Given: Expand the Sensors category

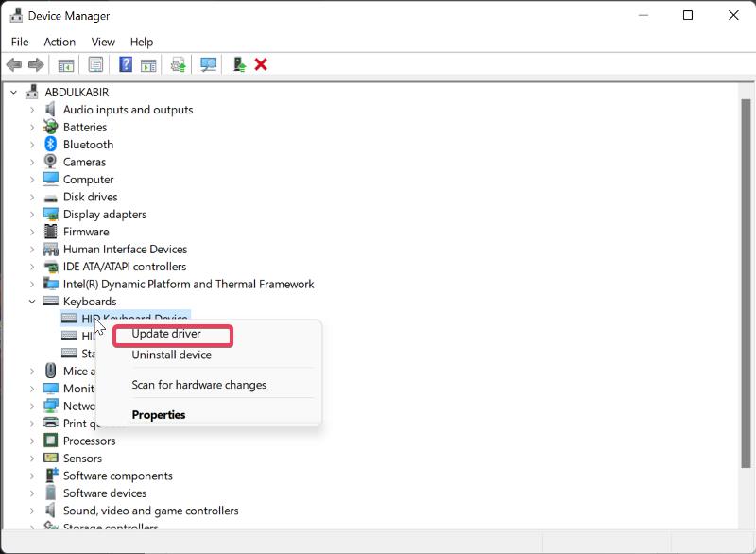Looking at the screenshot, I should (32, 459).
